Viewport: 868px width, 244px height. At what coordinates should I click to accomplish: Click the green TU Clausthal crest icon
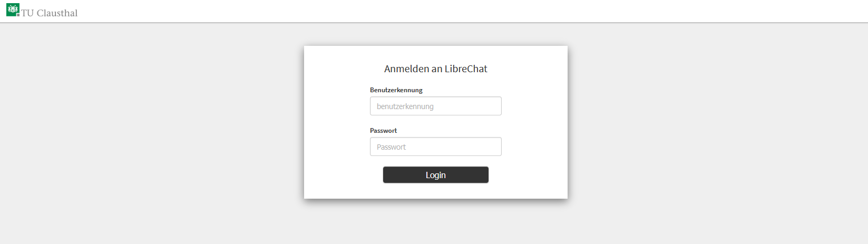(13, 9)
